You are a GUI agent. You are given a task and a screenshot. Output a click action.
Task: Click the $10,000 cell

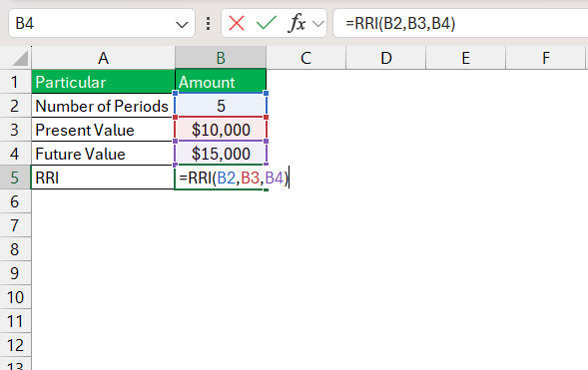tap(221, 130)
